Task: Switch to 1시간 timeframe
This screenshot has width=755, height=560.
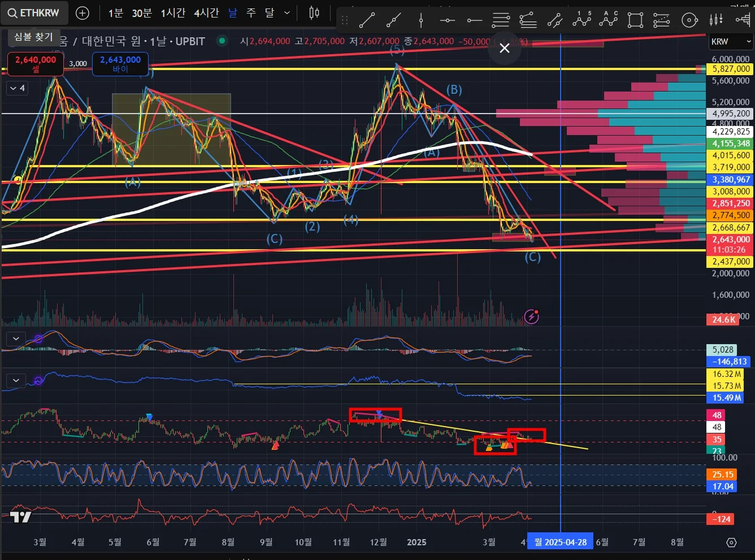Action: tap(173, 12)
